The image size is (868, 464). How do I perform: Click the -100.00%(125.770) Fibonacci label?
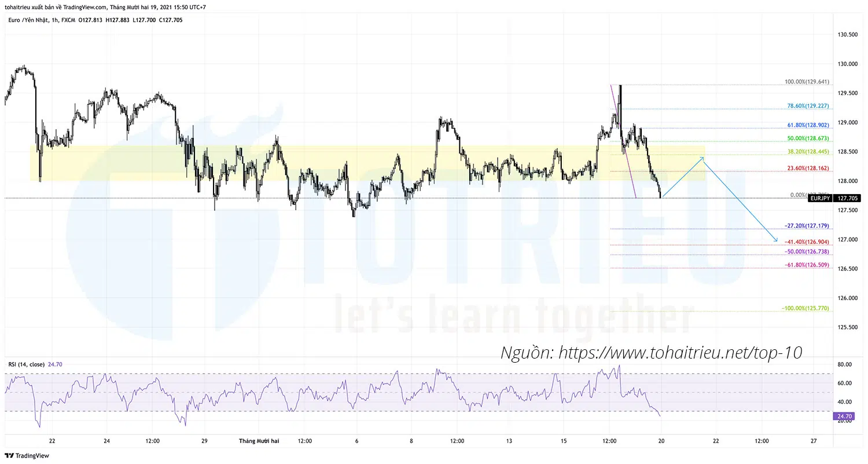[806, 309]
